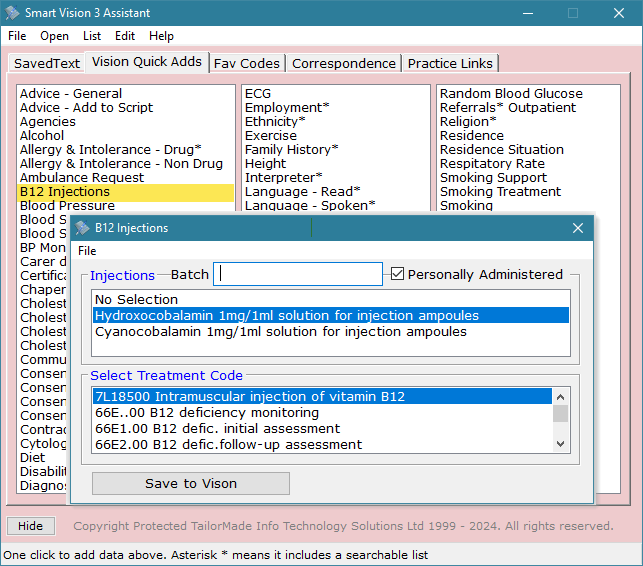Switch to the Correspondence tab

click(344, 64)
